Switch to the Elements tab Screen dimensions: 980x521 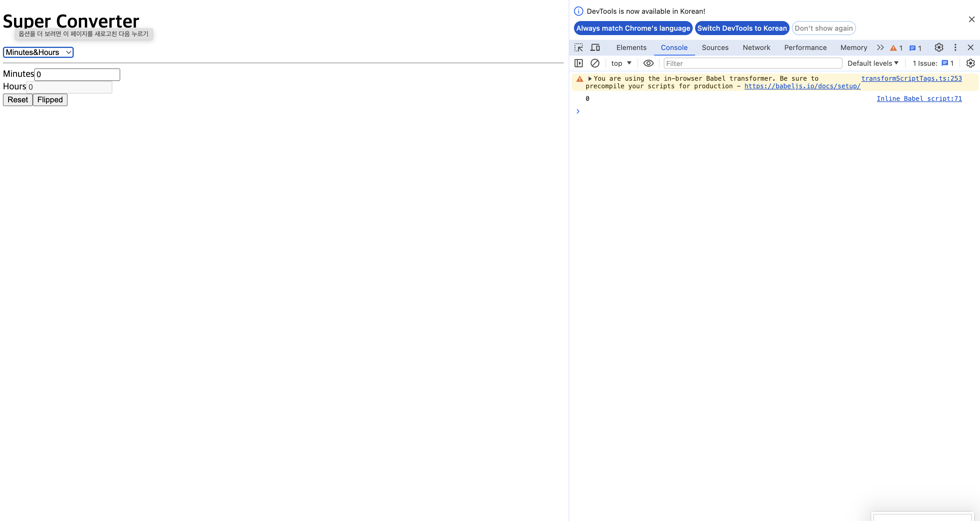pyautogui.click(x=631, y=48)
